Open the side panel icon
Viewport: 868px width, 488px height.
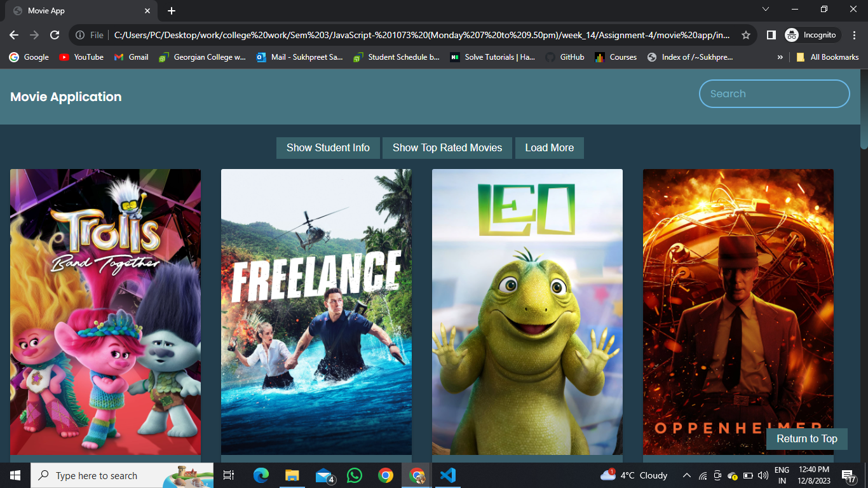[771, 35]
